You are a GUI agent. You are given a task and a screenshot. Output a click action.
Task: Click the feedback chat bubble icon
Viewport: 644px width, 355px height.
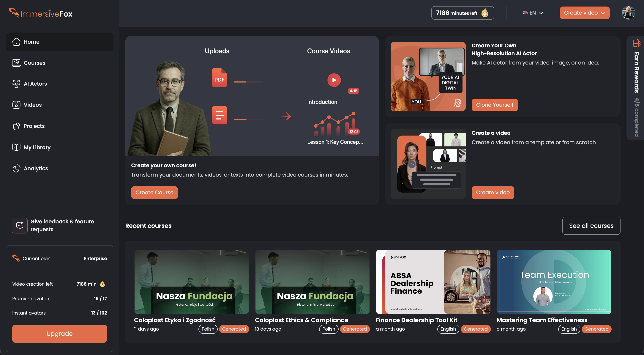pyautogui.click(x=20, y=225)
